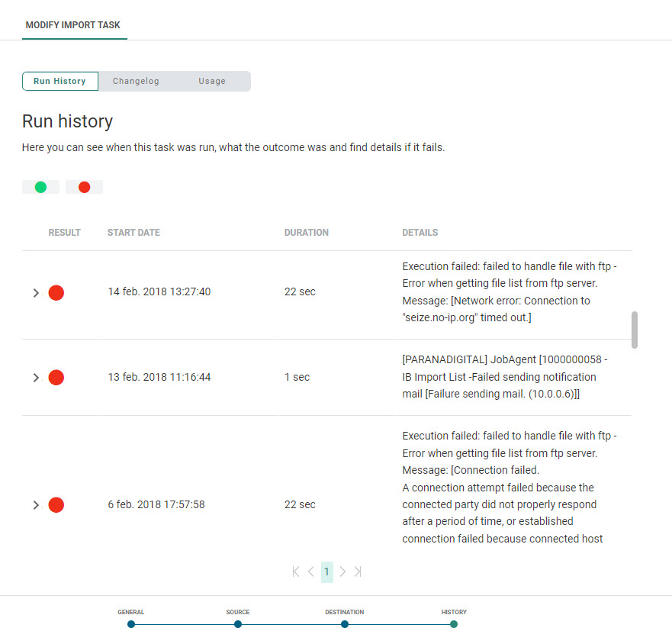672x644 pixels.
Task: Select the History step dot
Action: pyautogui.click(x=454, y=624)
